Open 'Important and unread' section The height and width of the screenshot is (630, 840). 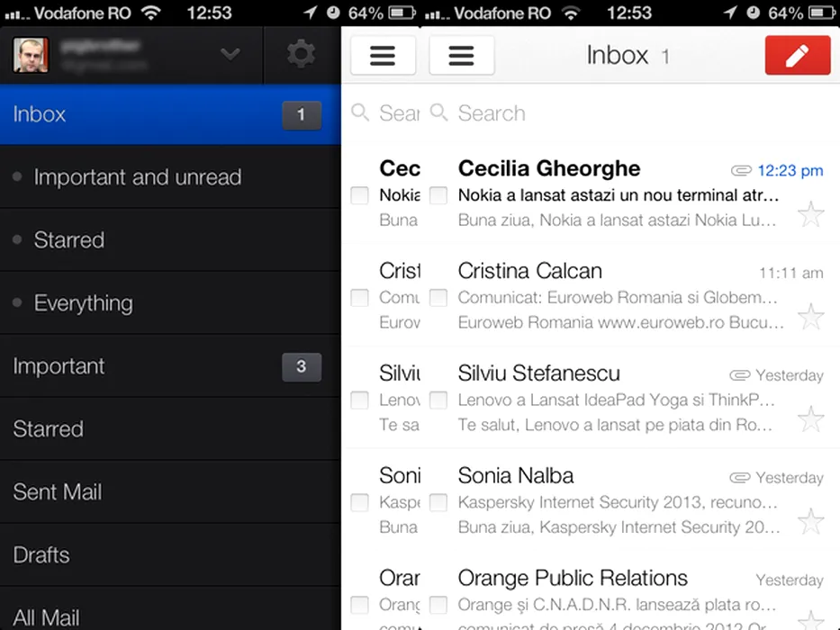click(170, 176)
